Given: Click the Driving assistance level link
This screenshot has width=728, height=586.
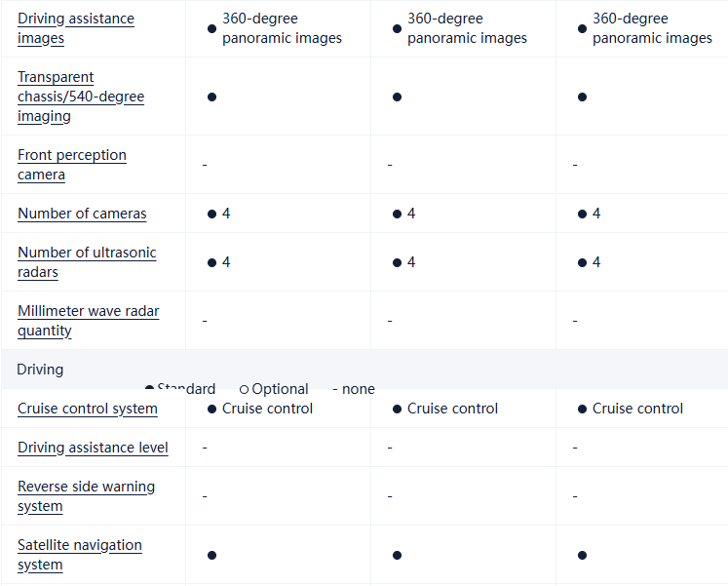Looking at the screenshot, I should (x=93, y=448).
